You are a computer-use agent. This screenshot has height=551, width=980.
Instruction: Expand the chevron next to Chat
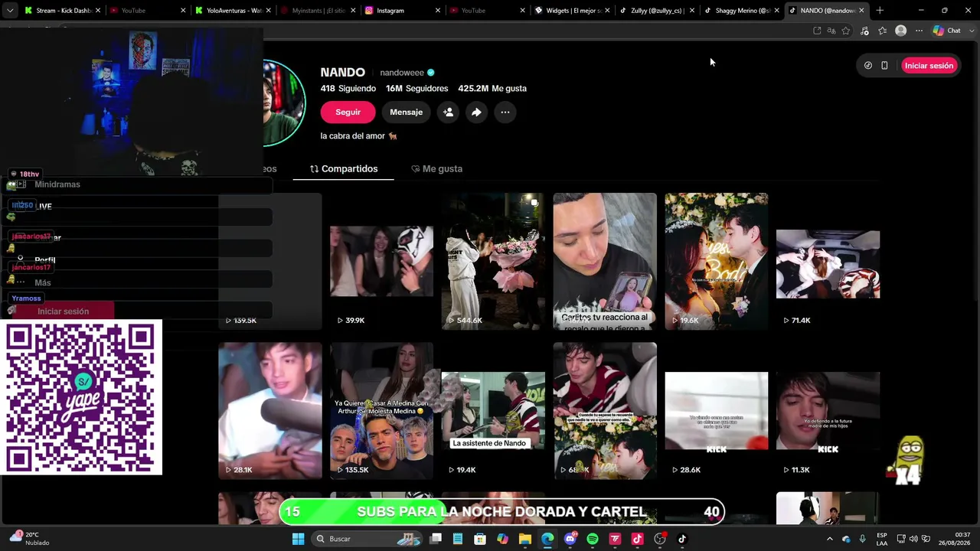tap(971, 31)
